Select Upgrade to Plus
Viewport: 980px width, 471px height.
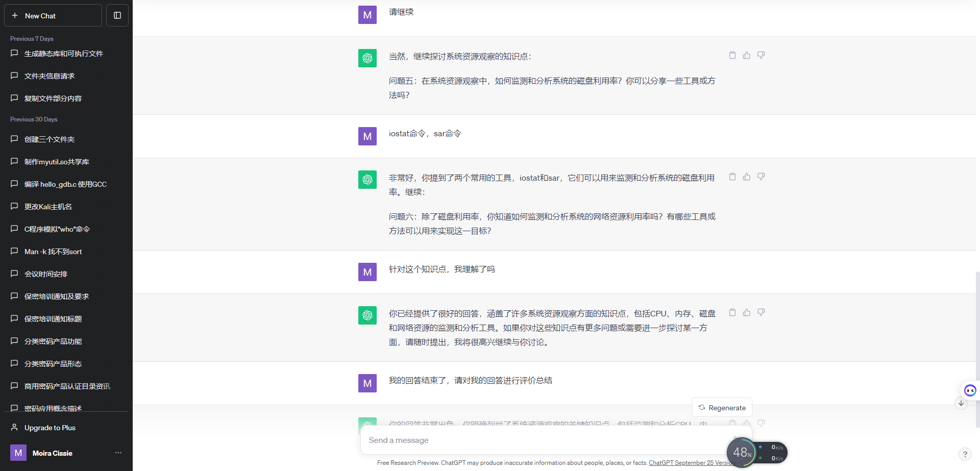(50, 428)
